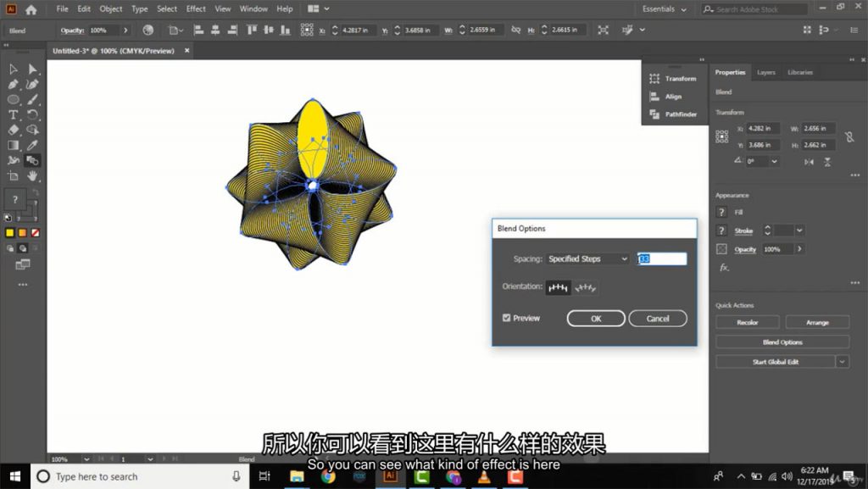This screenshot has height=489, width=868.
Task: Click the yellow color swatch in the toolbar
Action: (x=9, y=233)
